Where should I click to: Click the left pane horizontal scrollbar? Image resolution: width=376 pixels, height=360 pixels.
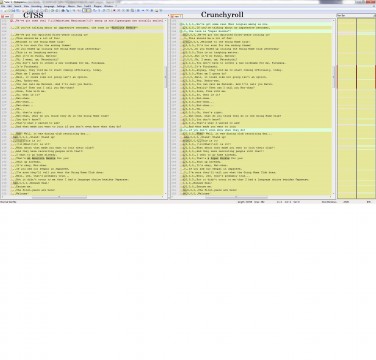pyautogui.click(x=83, y=197)
